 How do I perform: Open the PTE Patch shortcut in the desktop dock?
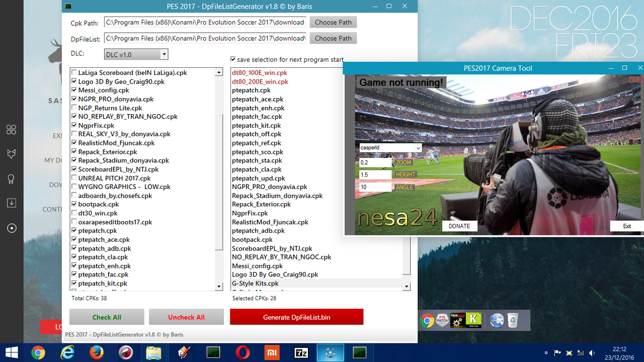tap(442, 320)
